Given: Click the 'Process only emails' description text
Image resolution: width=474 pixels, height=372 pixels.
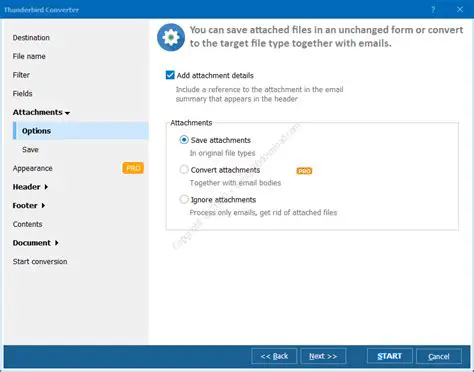Looking at the screenshot, I should [263, 212].
